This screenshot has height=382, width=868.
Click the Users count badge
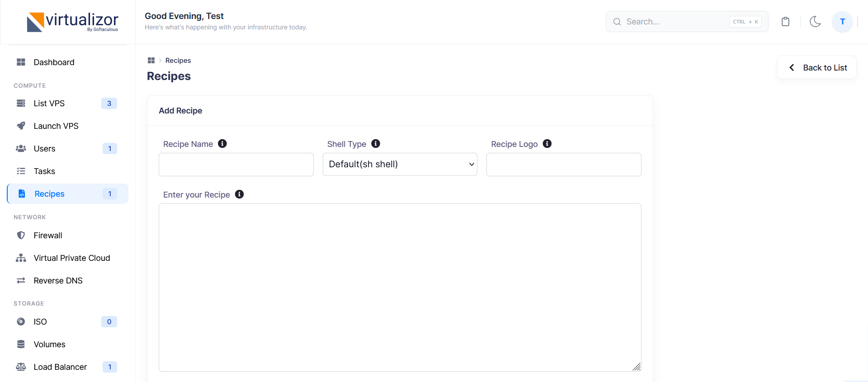coord(110,149)
